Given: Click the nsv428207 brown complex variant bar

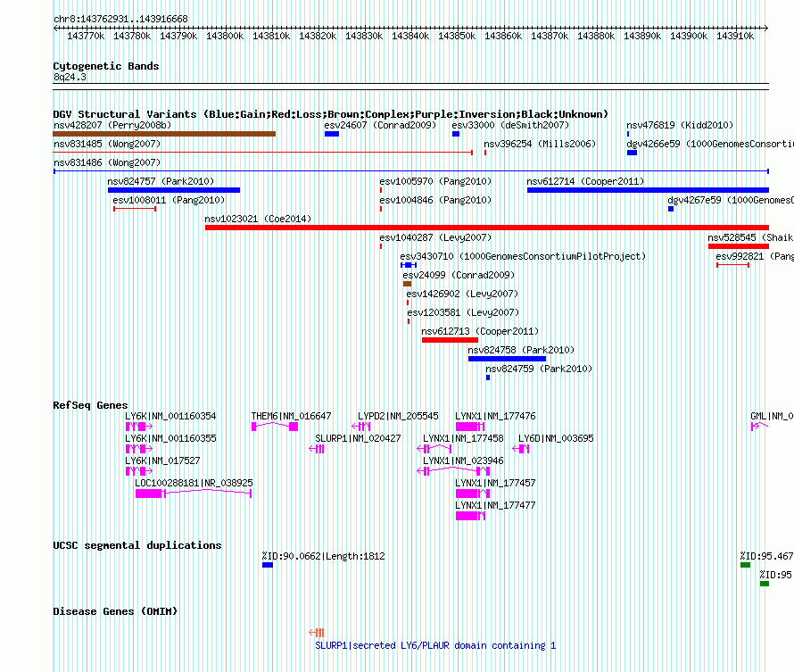Looking at the screenshot, I should coord(164,134).
